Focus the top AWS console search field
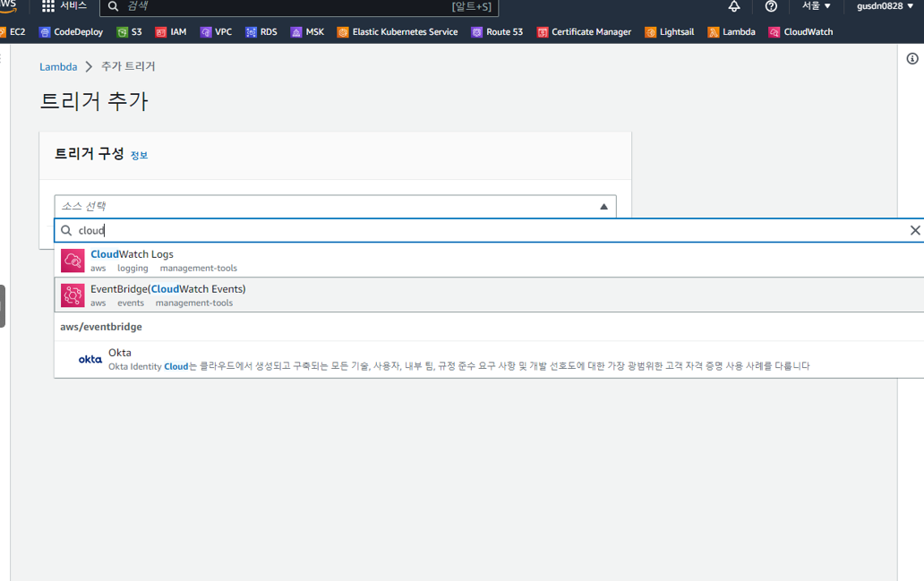The height and width of the screenshot is (581, 924). (x=299, y=6)
